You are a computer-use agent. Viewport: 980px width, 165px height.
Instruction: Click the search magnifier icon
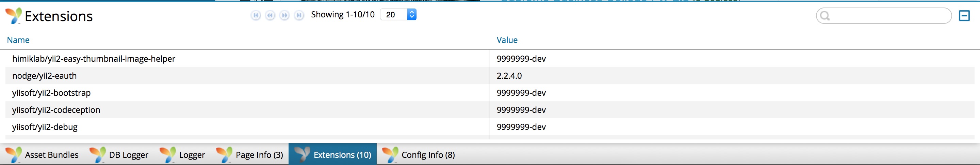click(x=825, y=16)
